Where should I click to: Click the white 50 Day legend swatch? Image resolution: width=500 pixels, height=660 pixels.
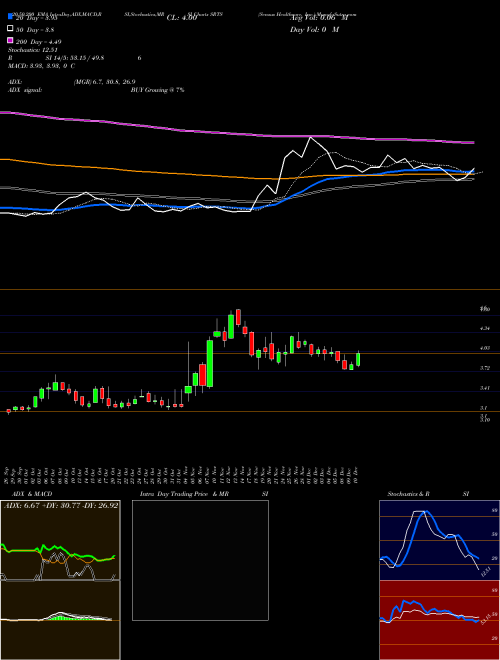(10, 29)
